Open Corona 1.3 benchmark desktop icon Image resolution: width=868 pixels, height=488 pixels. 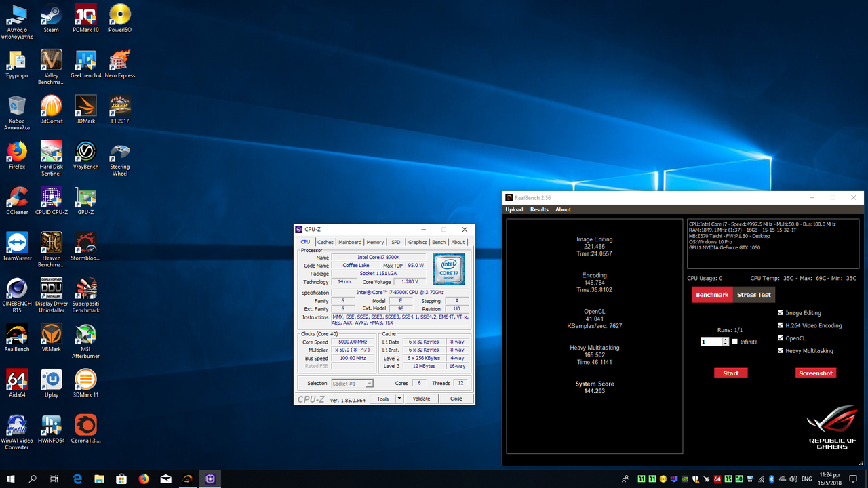click(x=85, y=428)
